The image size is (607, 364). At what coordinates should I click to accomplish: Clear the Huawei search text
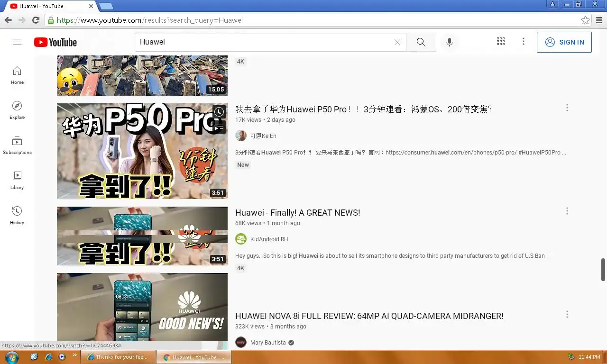(x=397, y=42)
